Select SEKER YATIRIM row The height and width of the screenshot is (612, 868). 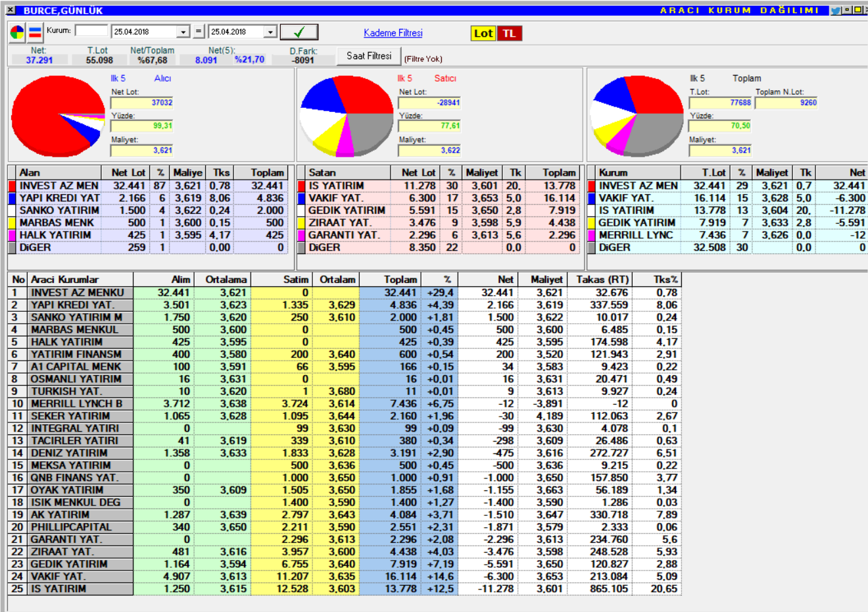(x=345, y=416)
